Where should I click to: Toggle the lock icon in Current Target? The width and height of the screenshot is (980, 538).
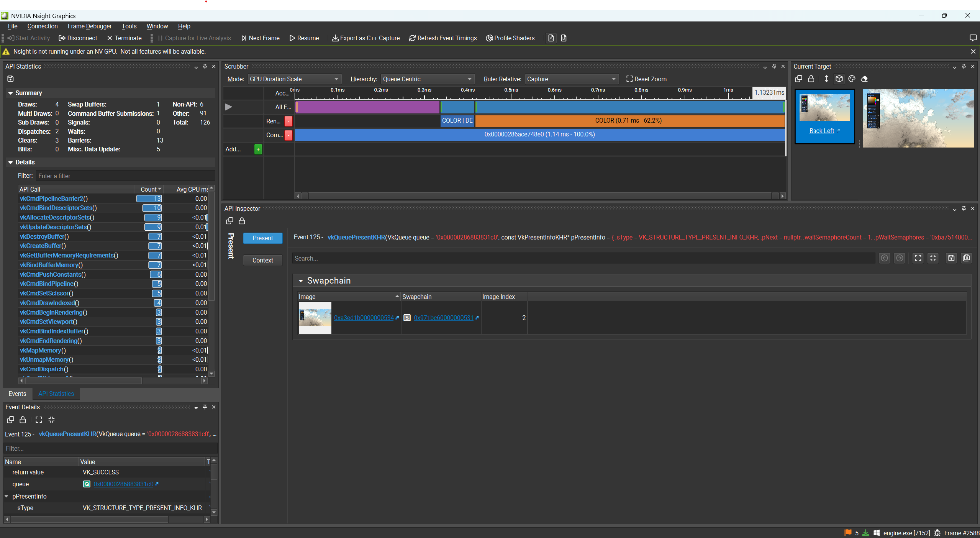(x=811, y=79)
